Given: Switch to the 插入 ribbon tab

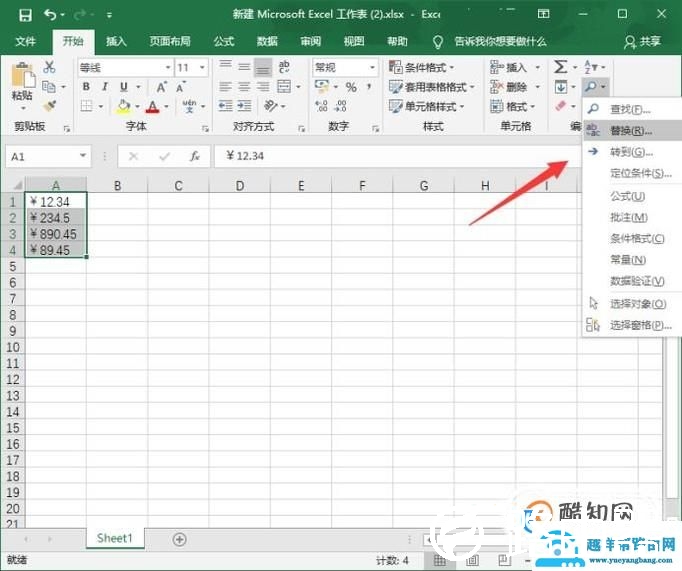Looking at the screenshot, I should [x=116, y=41].
